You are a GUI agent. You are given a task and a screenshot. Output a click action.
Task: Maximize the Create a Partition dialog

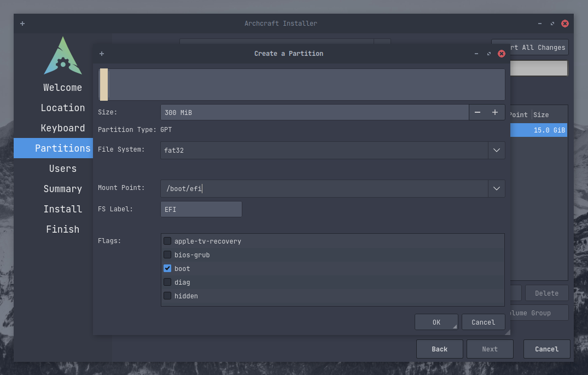point(489,54)
